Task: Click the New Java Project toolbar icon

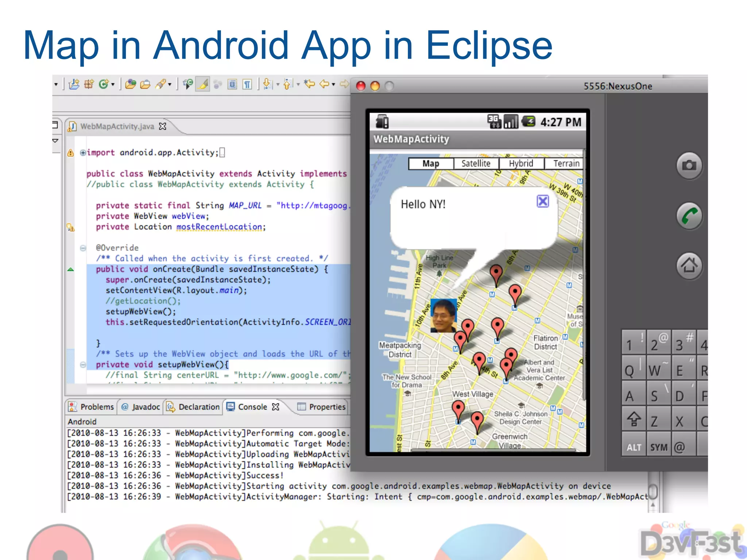Action: [x=74, y=85]
